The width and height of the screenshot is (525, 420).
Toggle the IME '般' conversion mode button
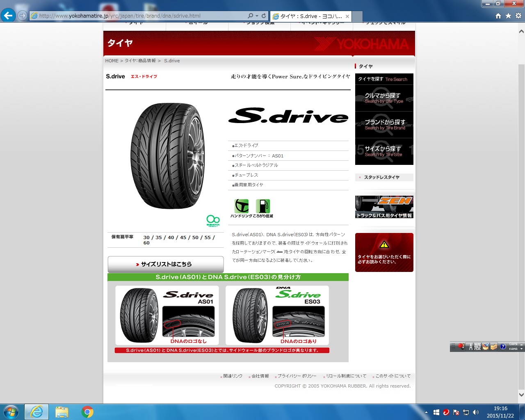[477, 347]
